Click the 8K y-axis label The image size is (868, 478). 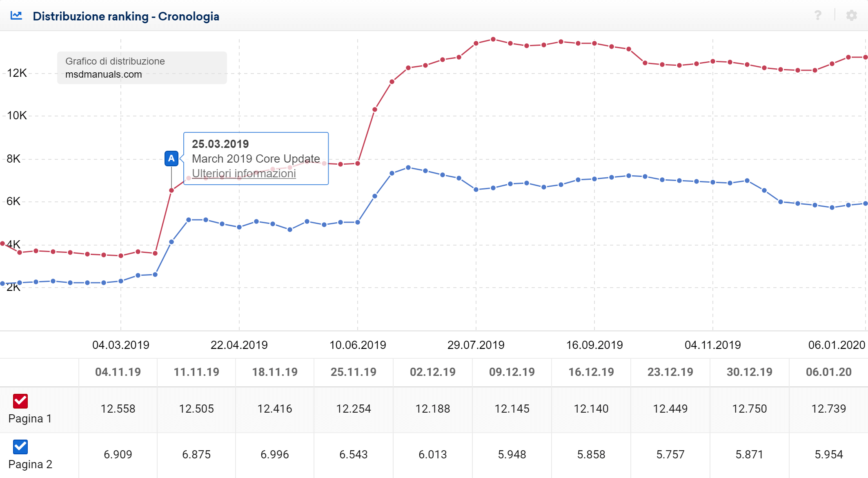13,159
